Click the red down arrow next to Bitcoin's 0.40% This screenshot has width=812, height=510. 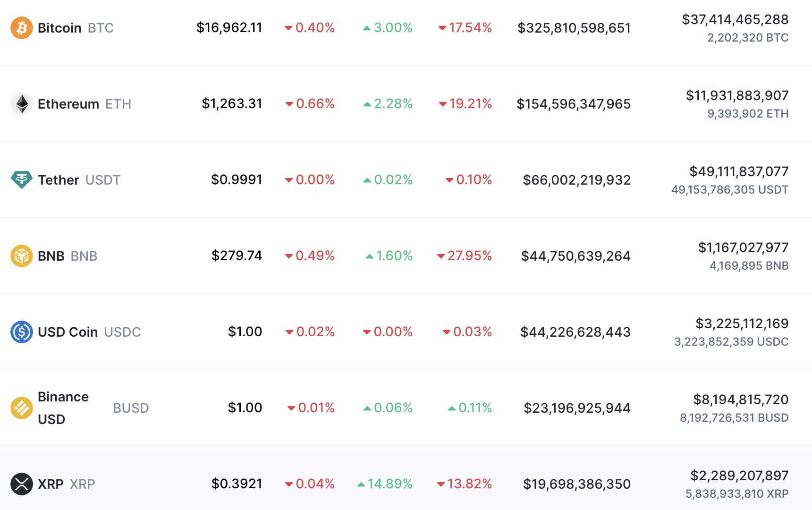point(288,28)
